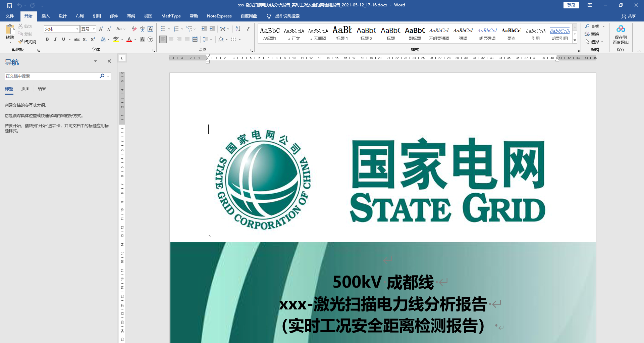
Task: Show or hide paragraph marks icon
Action: 248,29
